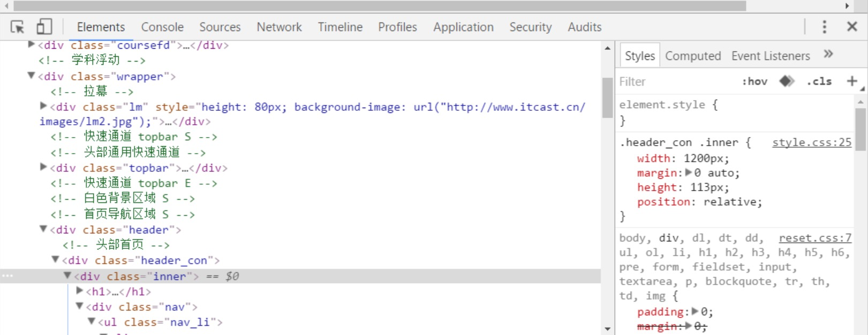Screen dimensions: 868x335
Task: Show more style tabs via chevron
Action: [828, 54]
